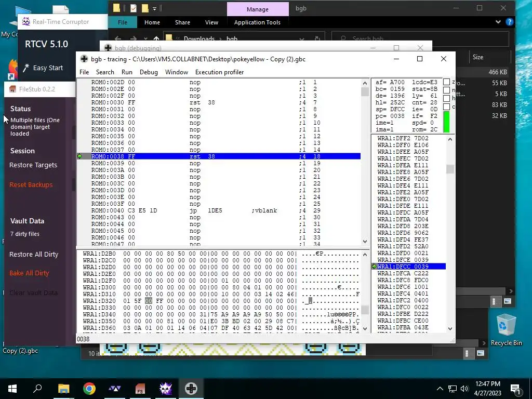Toggle the n flag checkbox
Screen dimensions: 532x399
(x=446, y=90)
